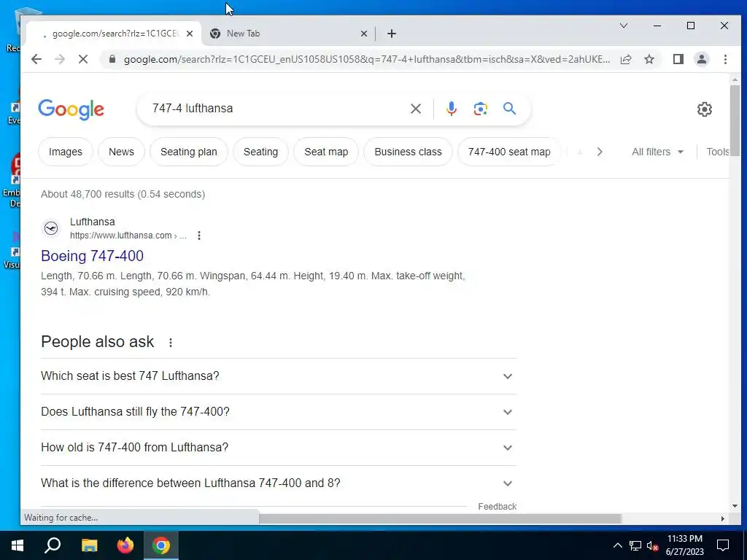Click the address bar URL

367,59
